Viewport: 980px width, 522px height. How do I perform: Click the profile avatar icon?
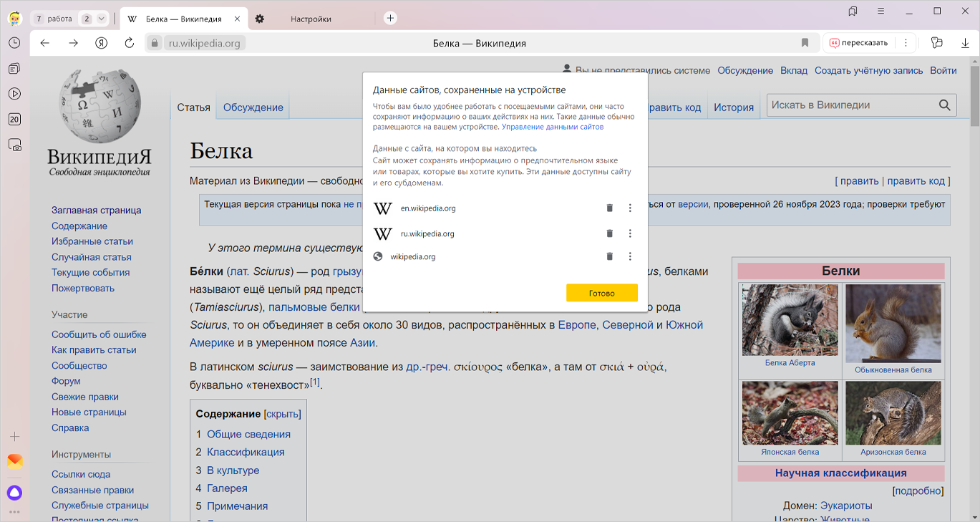click(14, 18)
